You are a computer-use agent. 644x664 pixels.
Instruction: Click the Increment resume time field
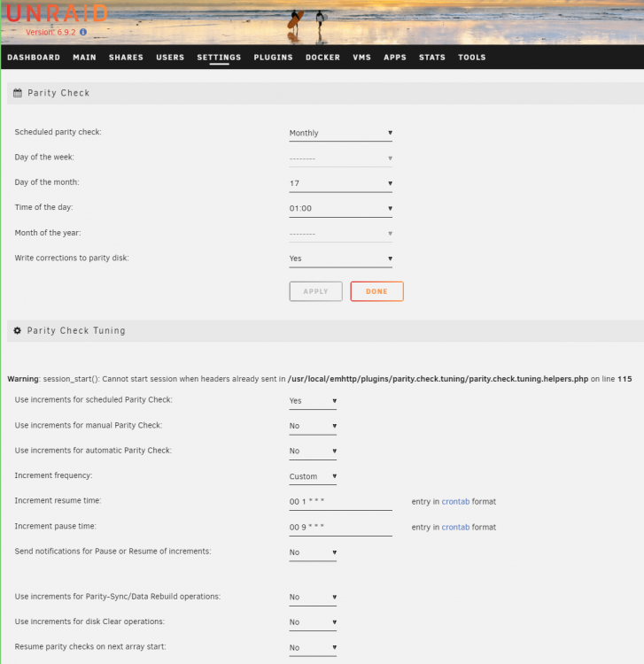click(341, 502)
